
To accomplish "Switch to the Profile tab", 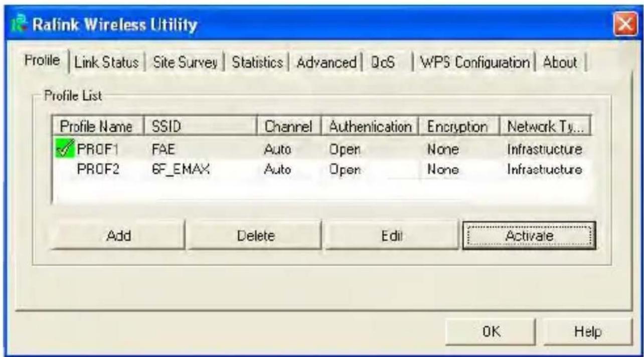I will tap(42, 62).
